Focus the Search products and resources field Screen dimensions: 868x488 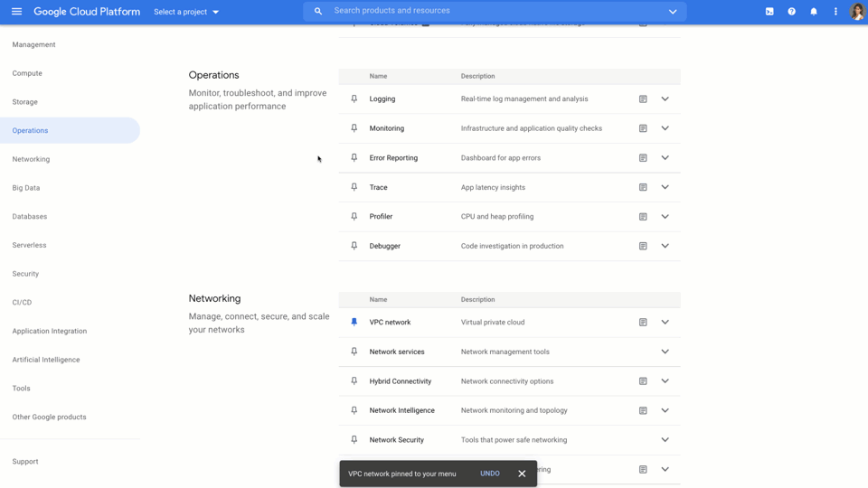coord(493,11)
